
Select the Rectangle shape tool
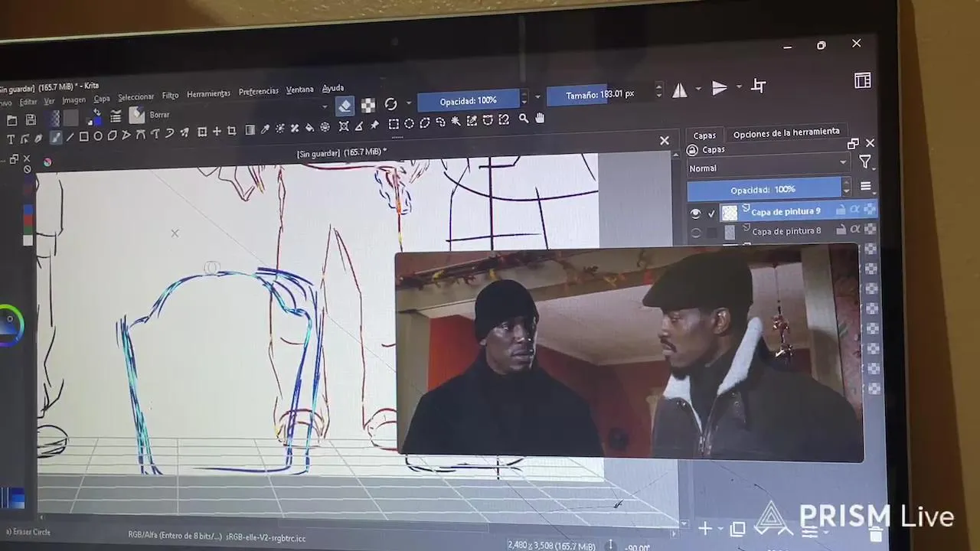[84, 137]
